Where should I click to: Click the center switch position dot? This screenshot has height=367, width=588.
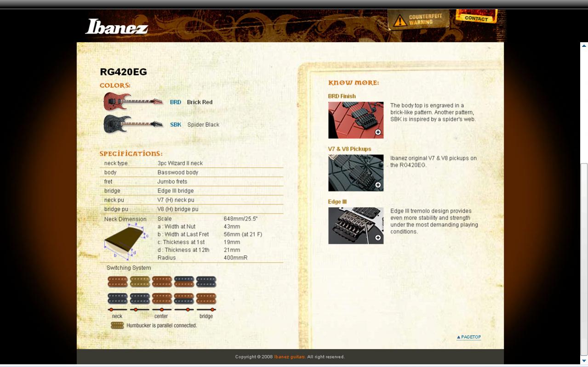(x=162, y=310)
